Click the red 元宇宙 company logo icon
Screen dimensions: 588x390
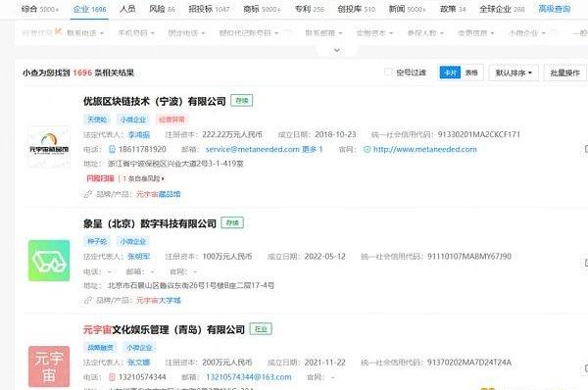tap(49, 366)
